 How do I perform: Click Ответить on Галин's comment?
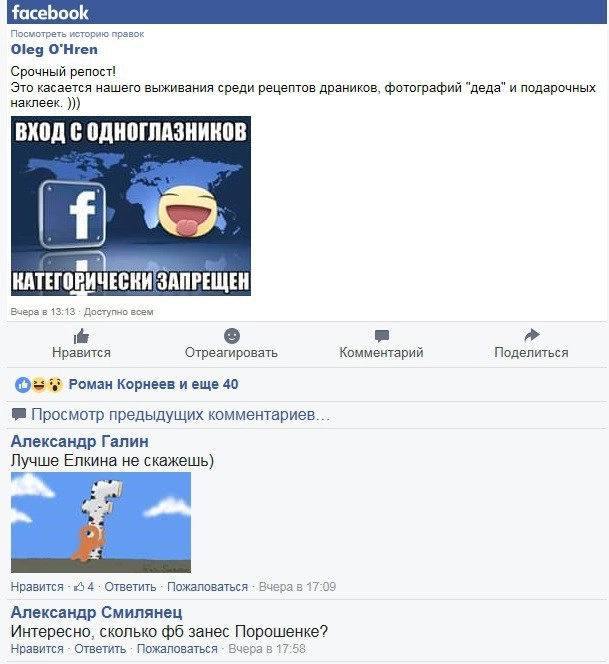pyautogui.click(x=130, y=587)
